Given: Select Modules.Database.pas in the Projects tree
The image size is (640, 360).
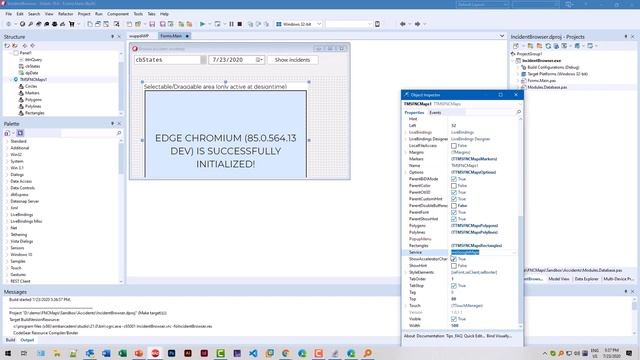Looking at the screenshot, I should 547,87.
